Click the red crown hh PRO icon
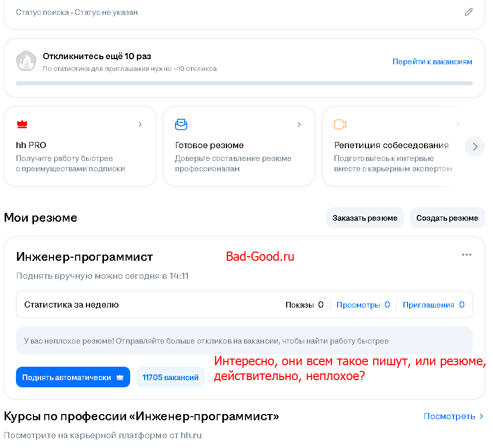The width and height of the screenshot is (493, 448). point(22,124)
